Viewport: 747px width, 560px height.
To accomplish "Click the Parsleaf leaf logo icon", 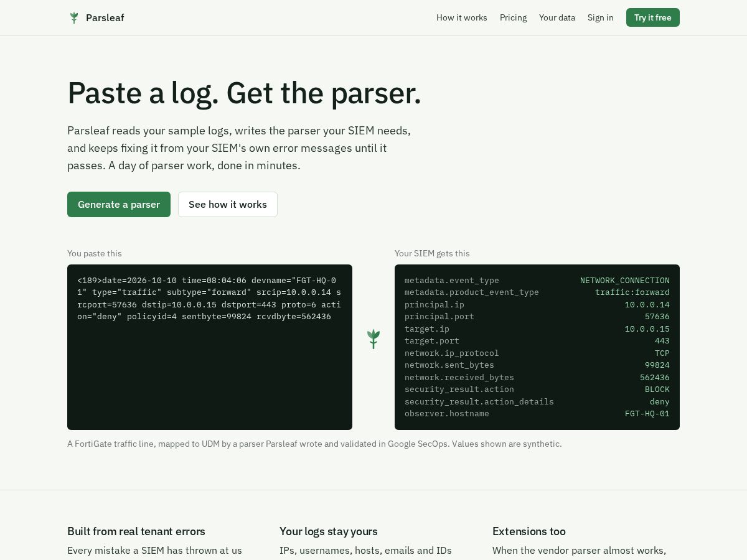I will pyautogui.click(x=74, y=18).
